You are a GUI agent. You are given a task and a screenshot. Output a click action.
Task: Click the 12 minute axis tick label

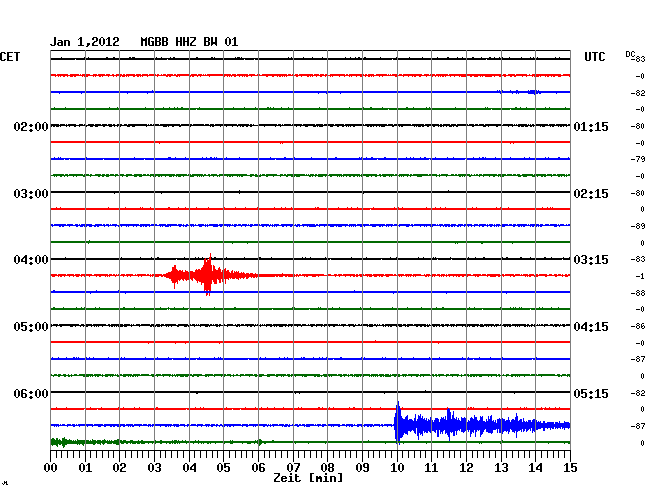click(x=466, y=468)
